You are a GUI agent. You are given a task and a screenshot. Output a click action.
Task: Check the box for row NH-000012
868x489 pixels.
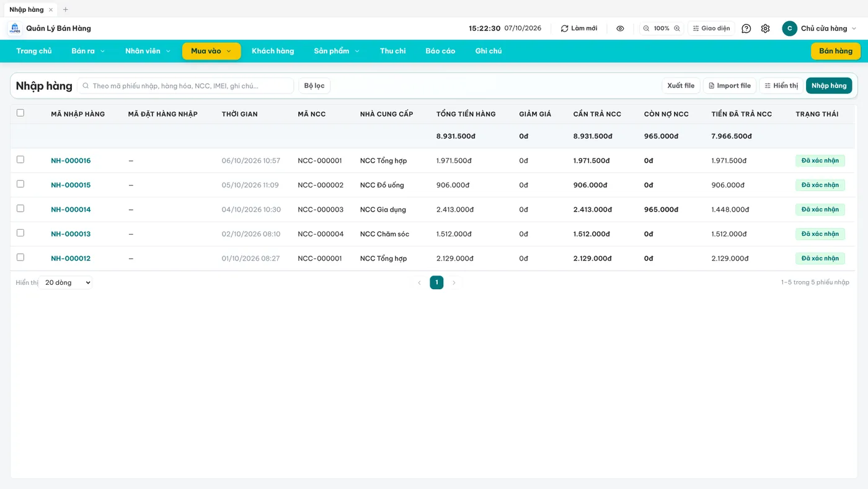pyautogui.click(x=20, y=257)
